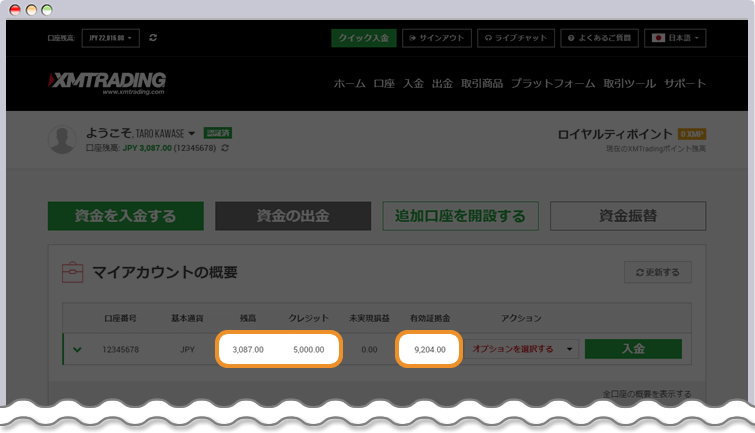
Task: Click the 更新する refresh button
Action: point(657,272)
